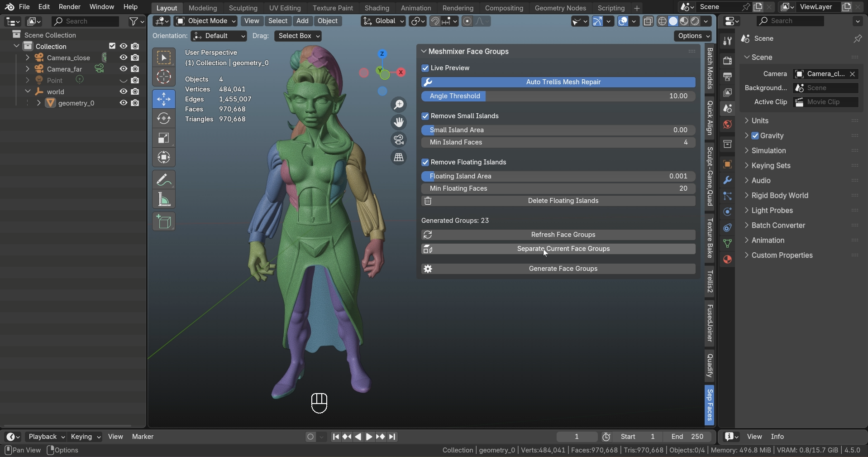Jump to timeline end frame
Viewport: 868px width, 457px height.
click(392, 437)
